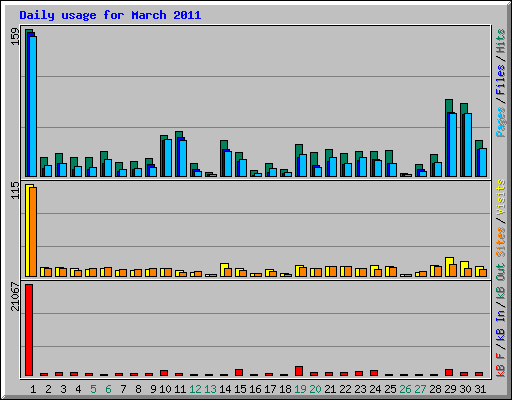The width and height of the screenshot is (512, 400).
Task: Select the weekend day 19 label
Action: pyautogui.click(x=300, y=389)
